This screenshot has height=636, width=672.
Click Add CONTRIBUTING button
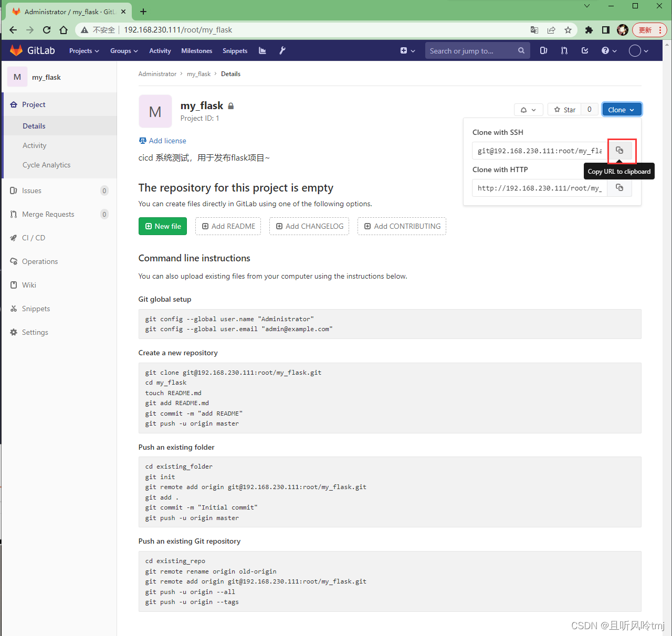click(x=402, y=226)
